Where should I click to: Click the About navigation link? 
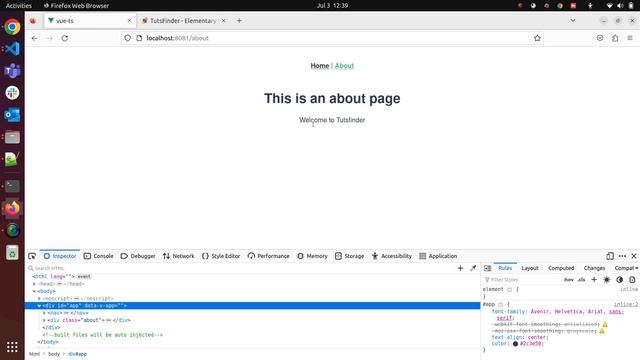coord(344,66)
